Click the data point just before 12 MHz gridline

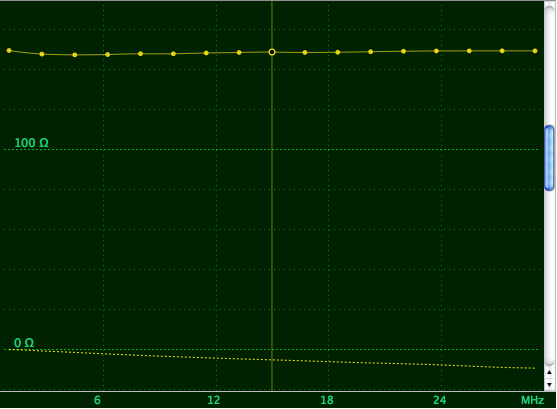click(206, 53)
